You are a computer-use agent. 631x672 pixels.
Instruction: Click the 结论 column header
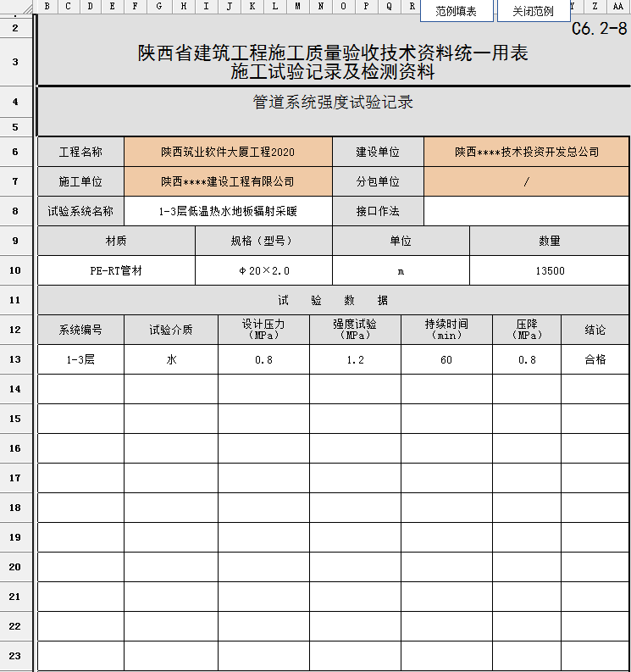(595, 330)
